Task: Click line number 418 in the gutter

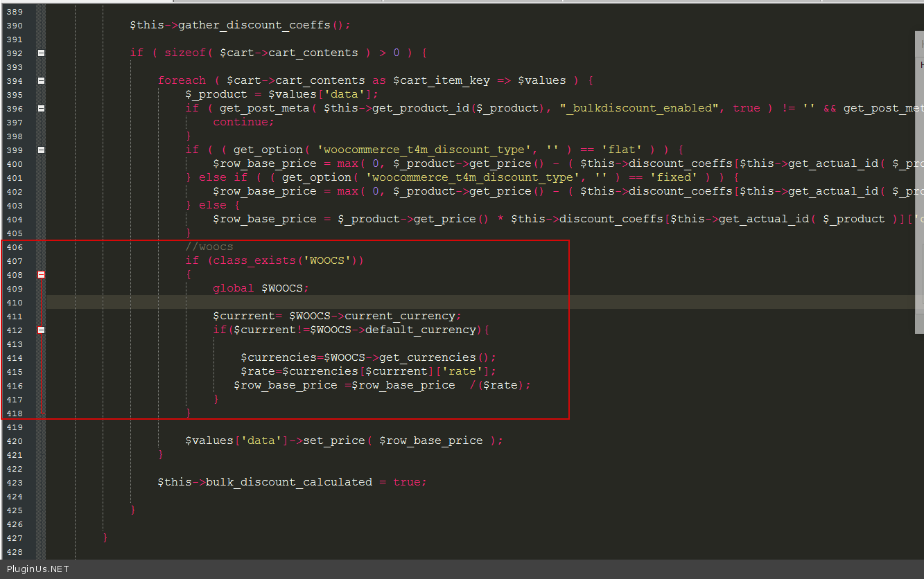Action: tap(14, 413)
